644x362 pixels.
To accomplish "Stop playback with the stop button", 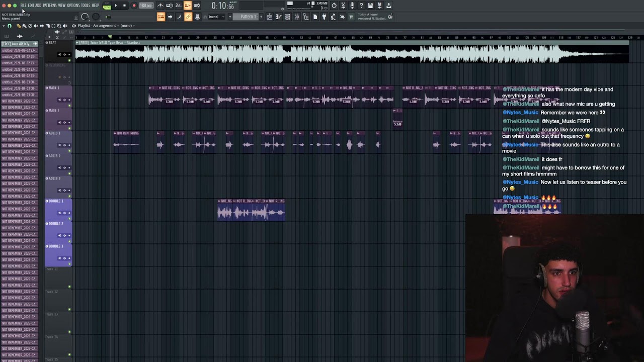I will click(124, 6).
